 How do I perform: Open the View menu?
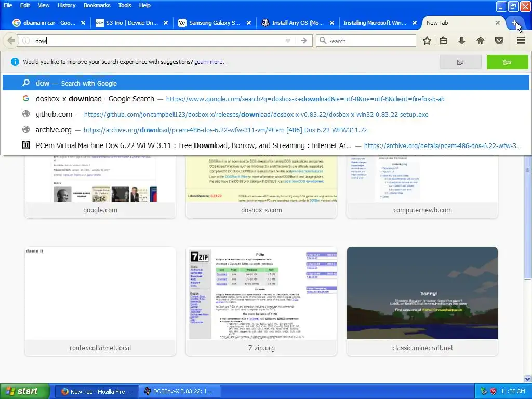pyautogui.click(x=44, y=5)
